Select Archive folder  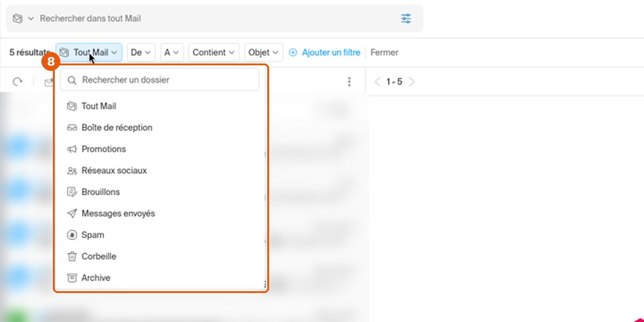(x=160, y=278)
